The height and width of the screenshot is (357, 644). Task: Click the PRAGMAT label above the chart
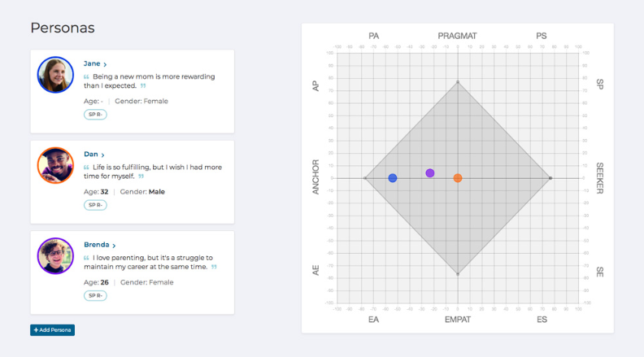pos(457,36)
